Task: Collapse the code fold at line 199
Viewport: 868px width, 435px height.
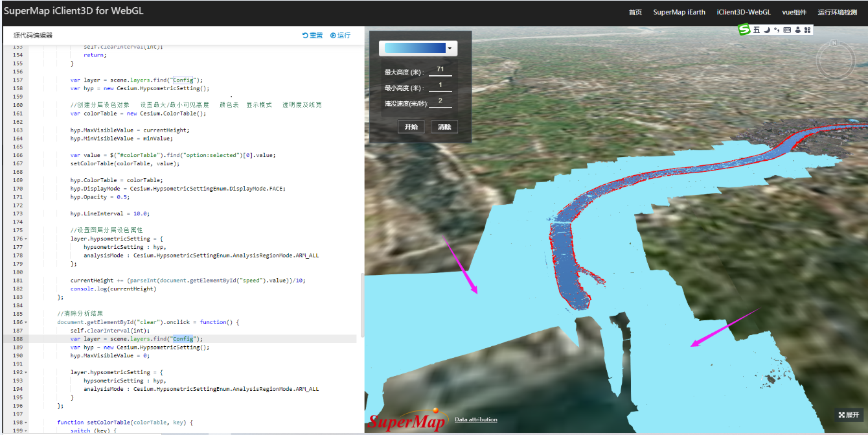Action: (x=25, y=430)
